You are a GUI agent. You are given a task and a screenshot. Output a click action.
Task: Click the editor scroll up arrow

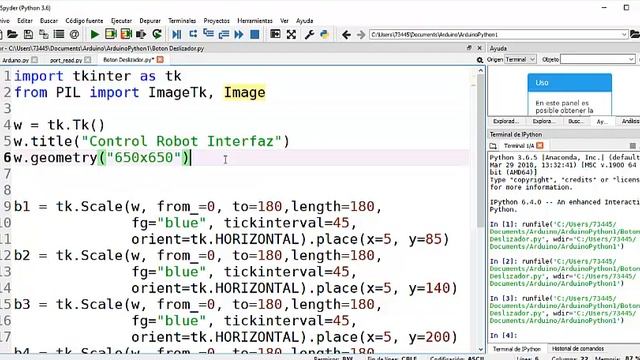tap(480, 71)
